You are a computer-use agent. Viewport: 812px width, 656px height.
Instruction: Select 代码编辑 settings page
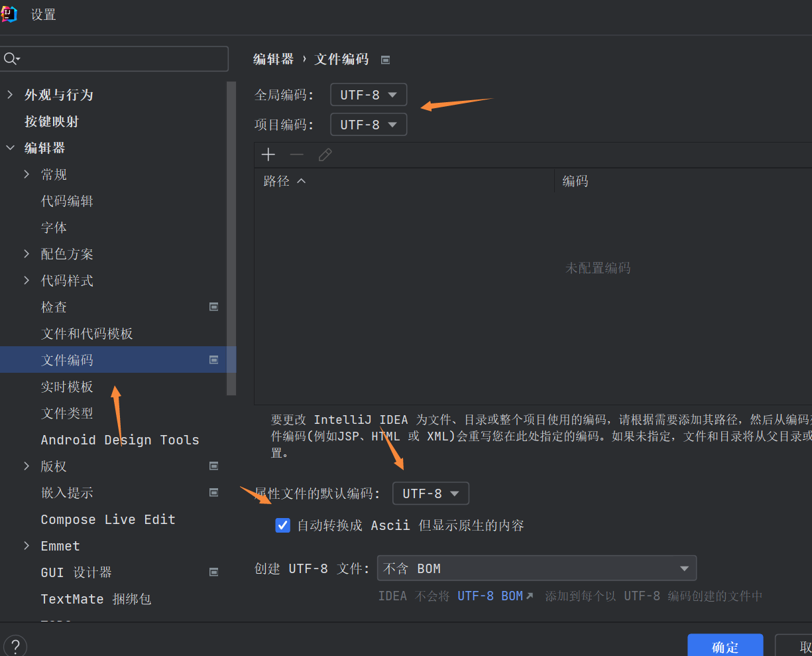(x=67, y=201)
